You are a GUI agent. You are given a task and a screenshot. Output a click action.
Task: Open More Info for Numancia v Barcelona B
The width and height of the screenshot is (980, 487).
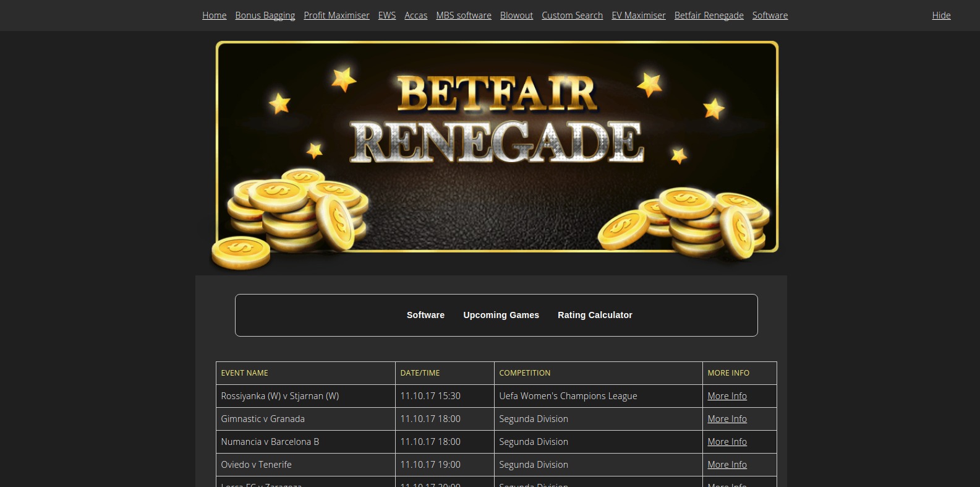727,442
